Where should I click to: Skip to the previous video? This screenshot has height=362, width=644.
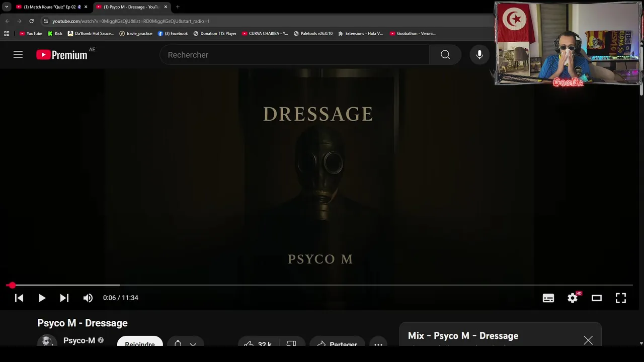[19, 298]
